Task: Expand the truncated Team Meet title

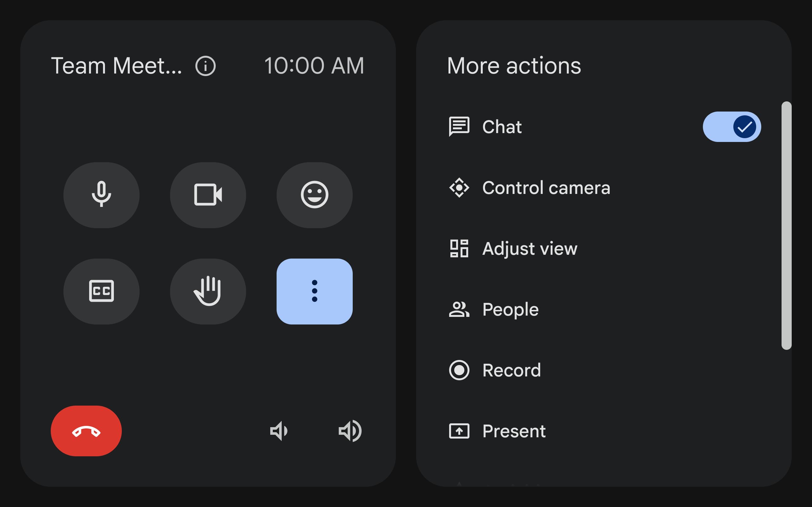Action: coord(117,66)
